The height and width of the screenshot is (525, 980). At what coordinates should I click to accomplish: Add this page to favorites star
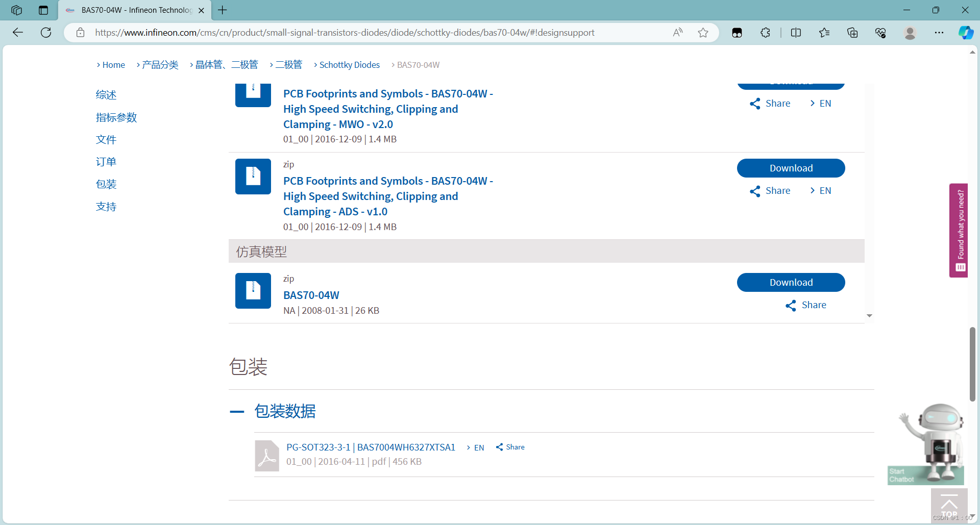point(703,33)
